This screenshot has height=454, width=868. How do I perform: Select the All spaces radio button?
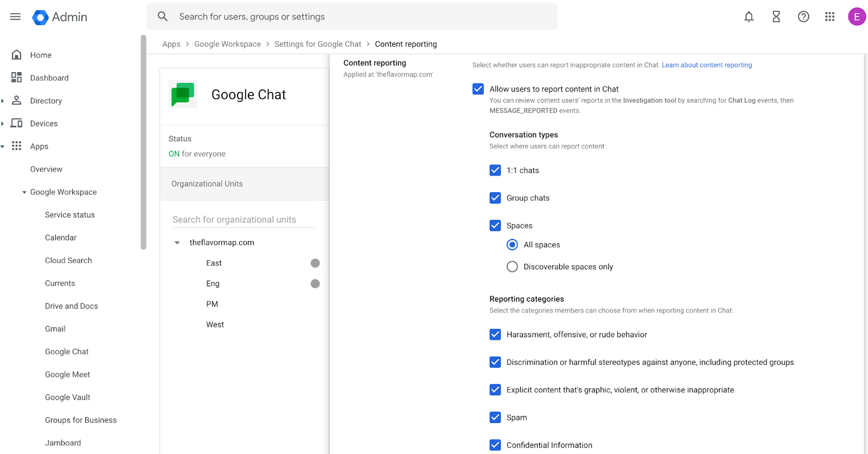[512, 245]
